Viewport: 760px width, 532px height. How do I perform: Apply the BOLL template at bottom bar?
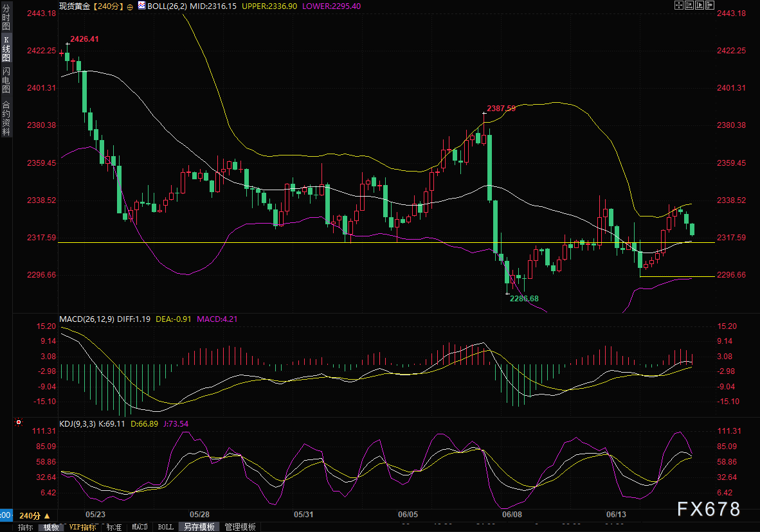tap(165, 527)
